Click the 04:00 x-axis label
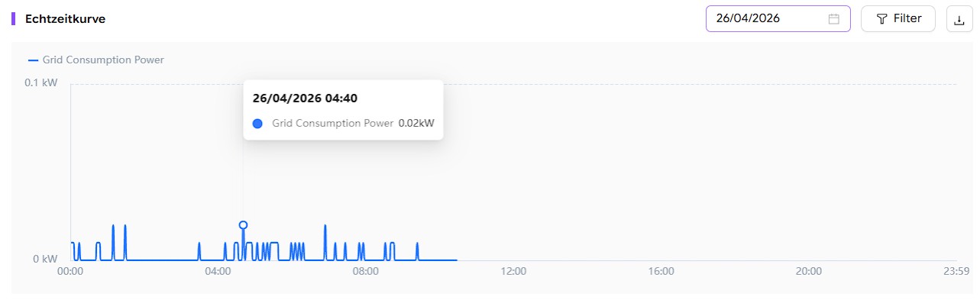 [x=218, y=271]
